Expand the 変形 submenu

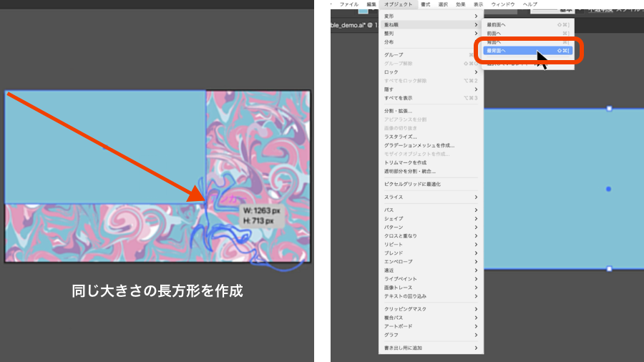(431, 16)
